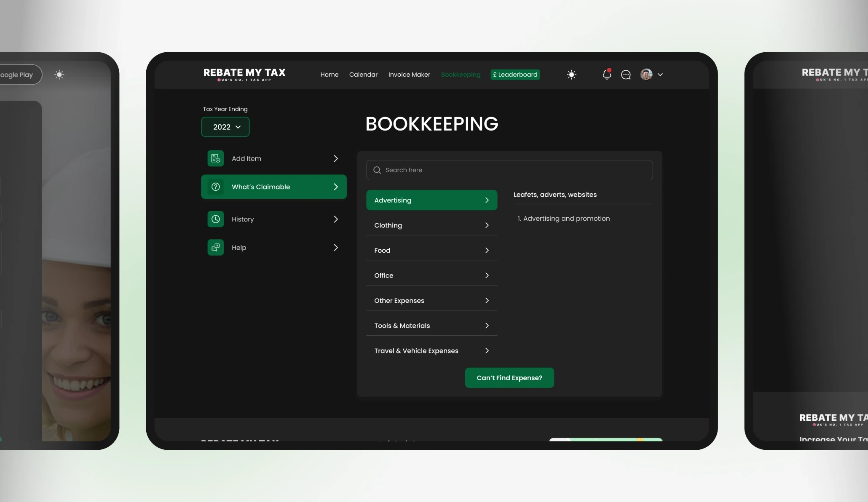
Task: Open the Invoice Maker nav item
Action: [409, 75]
